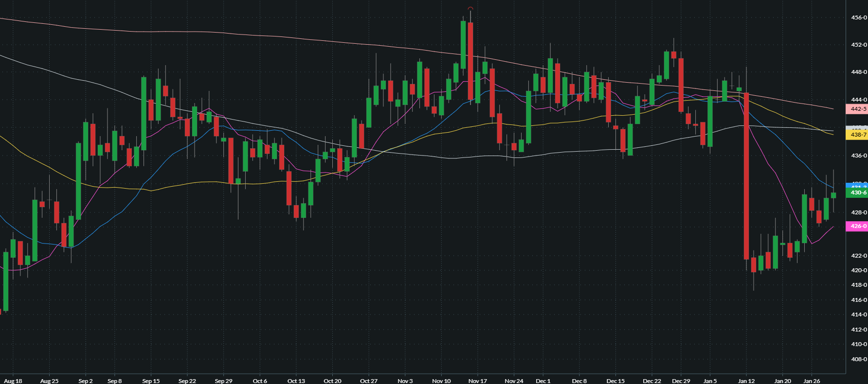Click the magenta 426-0 price tag
The height and width of the screenshot is (384, 868).
pos(857,226)
